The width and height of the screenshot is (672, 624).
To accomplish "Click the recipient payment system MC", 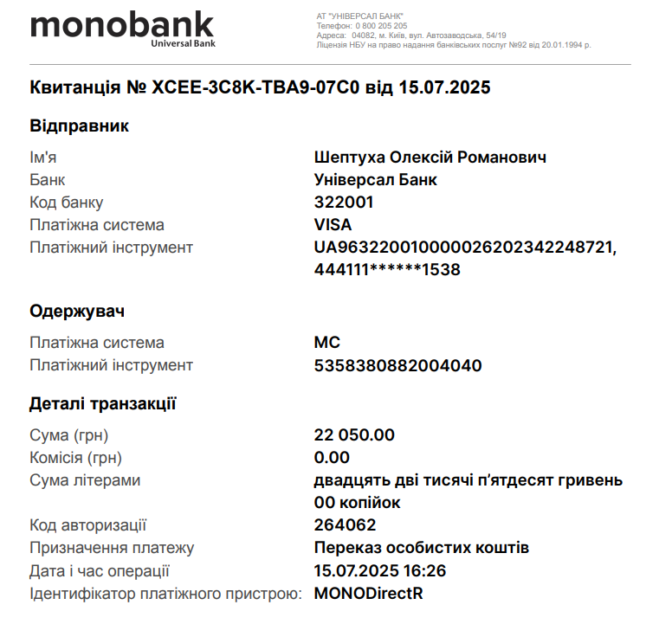I will (327, 342).
